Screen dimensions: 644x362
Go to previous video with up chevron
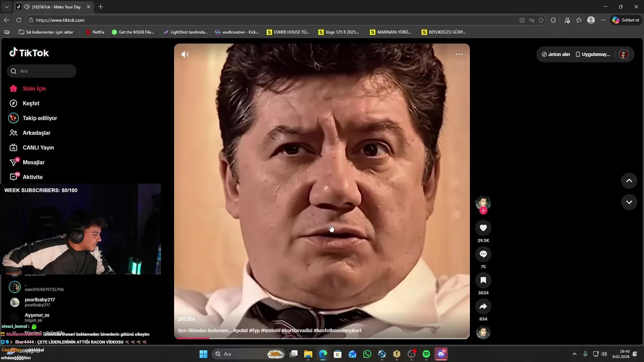click(x=629, y=180)
